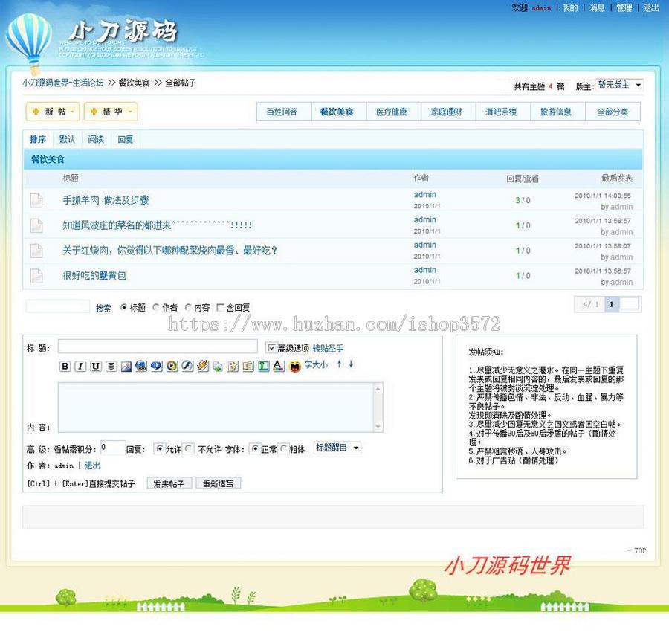Image resolution: width=669 pixels, height=644 pixels.
Task: Click the 新帖 new post button
Action: [53, 112]
